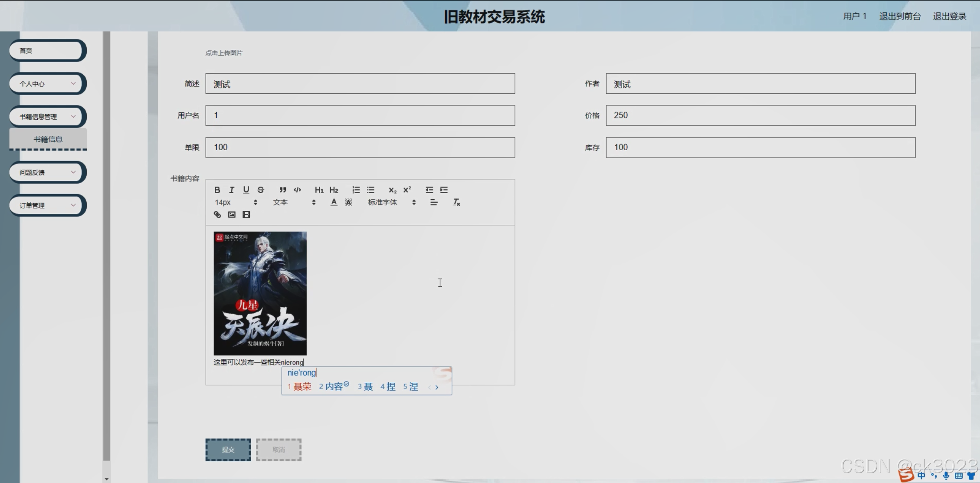Select 书籍信息 submenu item
Viewport: 980px width, 483px height.
click(x=48, y=139)
